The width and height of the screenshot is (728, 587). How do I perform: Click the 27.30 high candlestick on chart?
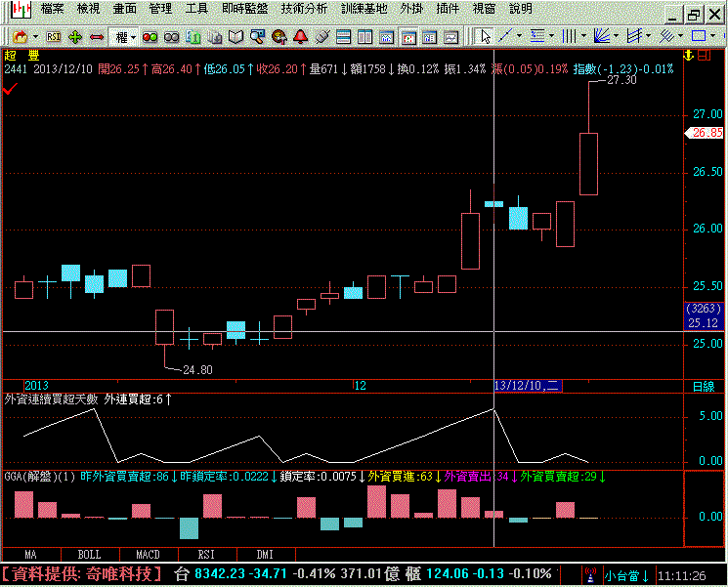click(589, 163)
